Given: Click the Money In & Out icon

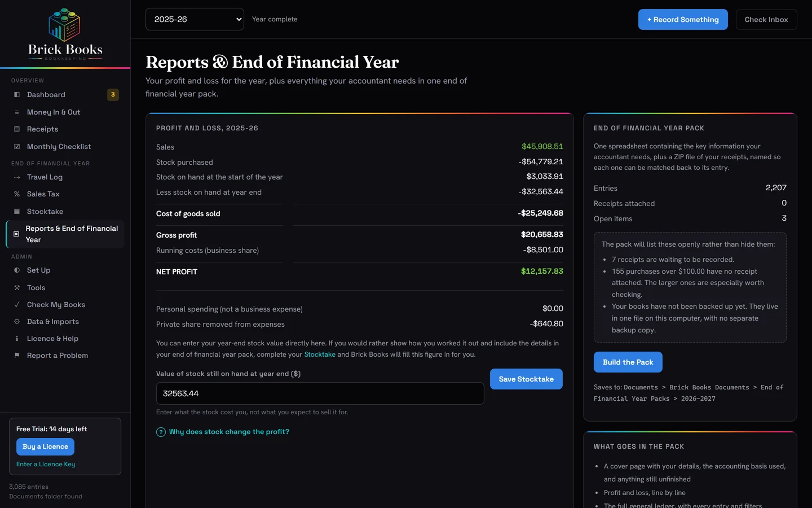Looking at the screenshot, I should pyautogui.click(x=17, y=112).
